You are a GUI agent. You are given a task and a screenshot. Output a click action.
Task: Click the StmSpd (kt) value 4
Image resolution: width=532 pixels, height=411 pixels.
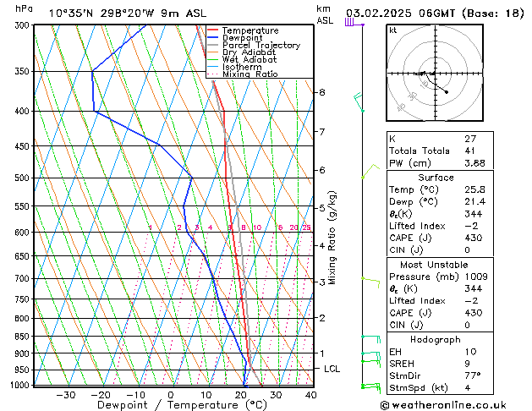(468, 388)
